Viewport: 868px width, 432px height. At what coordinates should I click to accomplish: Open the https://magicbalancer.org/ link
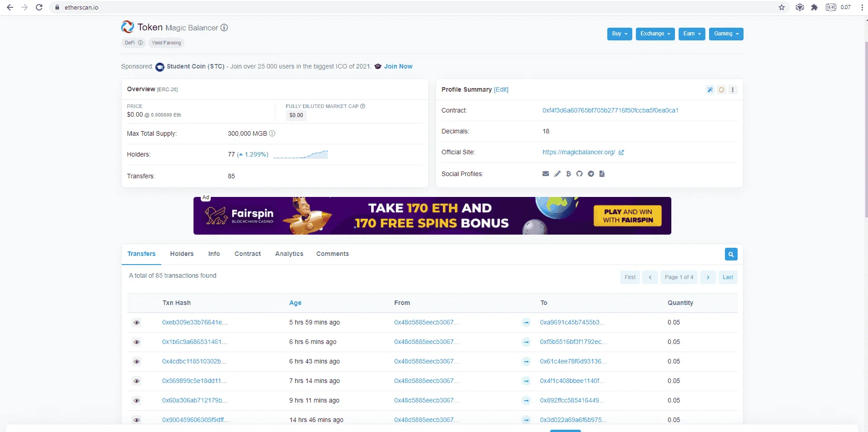pos(579,152)
